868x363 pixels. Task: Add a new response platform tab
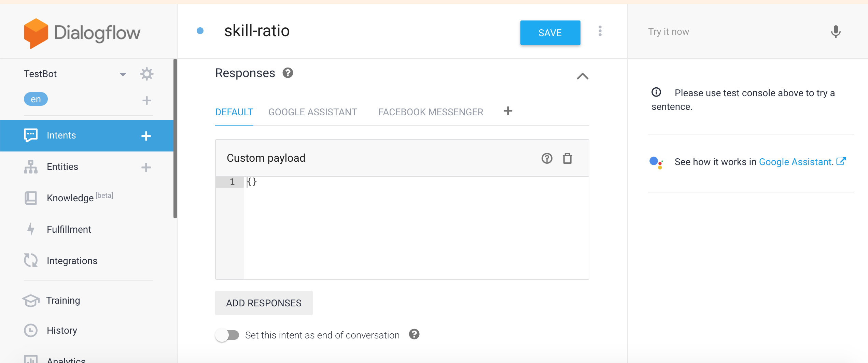508,111
